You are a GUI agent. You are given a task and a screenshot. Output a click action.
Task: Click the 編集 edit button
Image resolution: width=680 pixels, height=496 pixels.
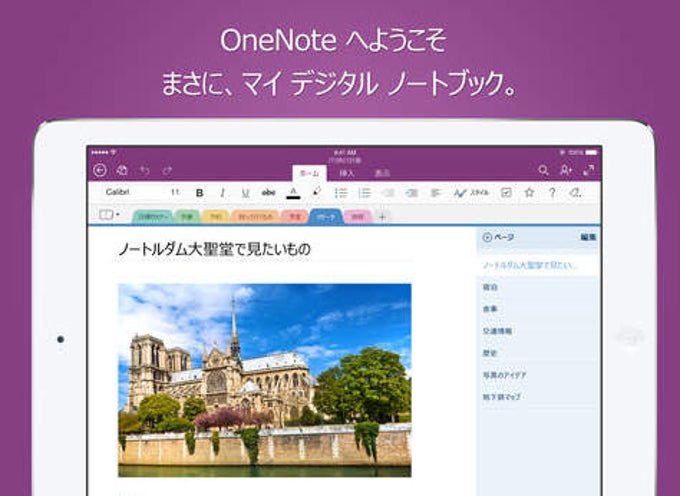[x=588, y=237]
